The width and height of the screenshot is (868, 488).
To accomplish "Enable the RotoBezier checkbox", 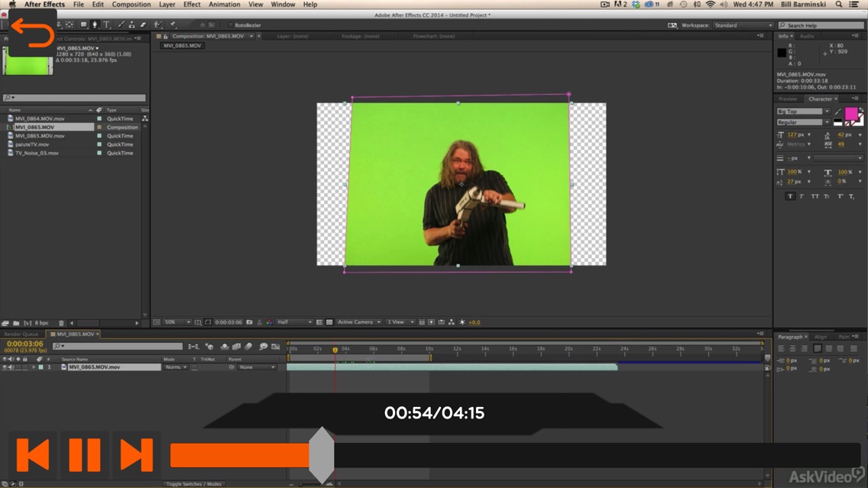I will click(x=230, y=25).
